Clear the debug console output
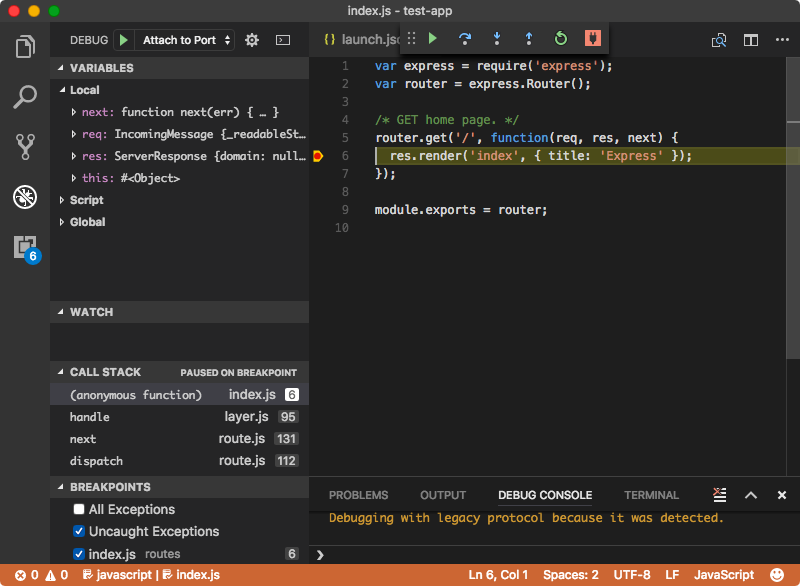Image resolution: width=800 pixels, height=586 pixels. click(719, 495)
